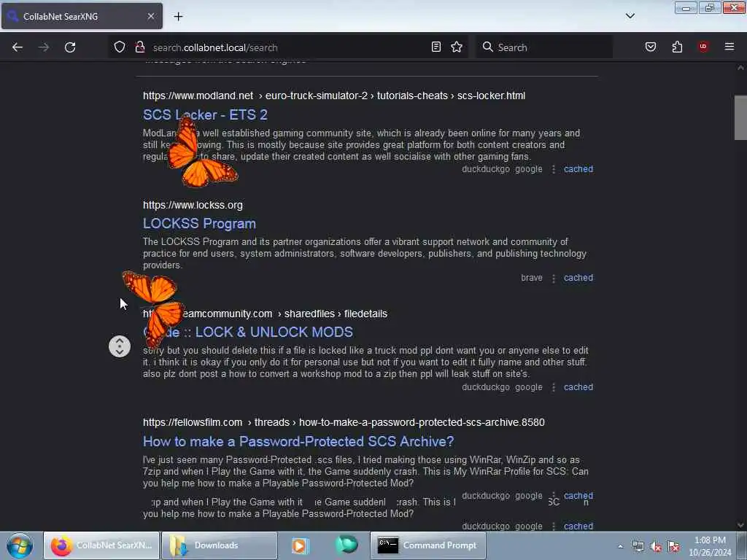Bookmark this page with the star icon
The image size is (747, 560).
coord(457,47)
